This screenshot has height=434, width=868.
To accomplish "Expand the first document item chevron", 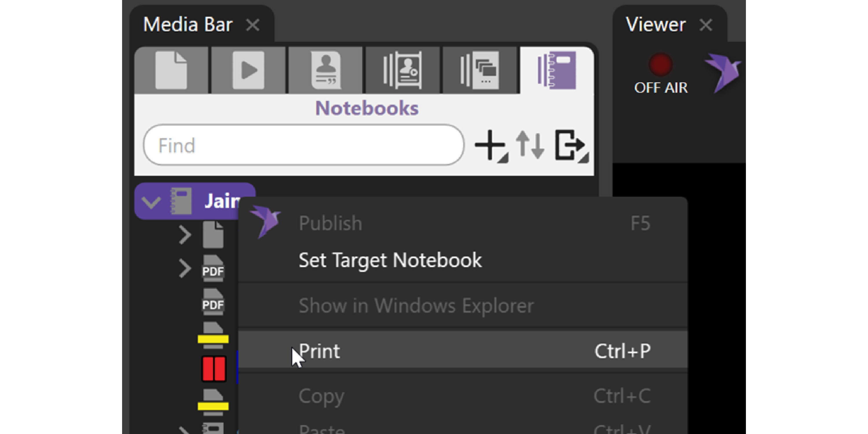I will point(185,235).
